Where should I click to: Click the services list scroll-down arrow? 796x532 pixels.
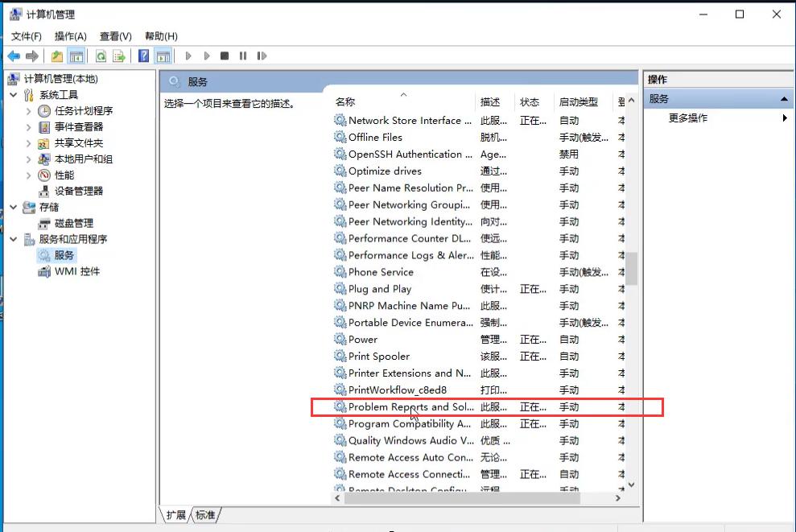(x=631, y=485)
